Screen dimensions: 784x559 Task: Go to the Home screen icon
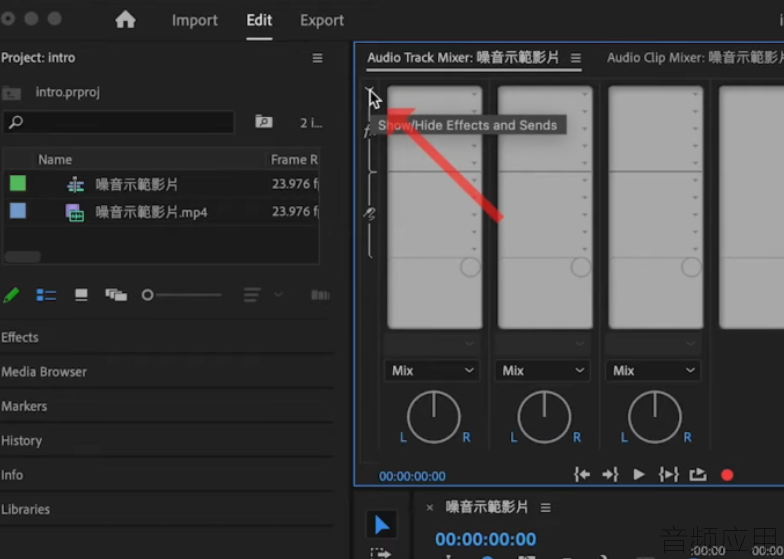(125, 20)
